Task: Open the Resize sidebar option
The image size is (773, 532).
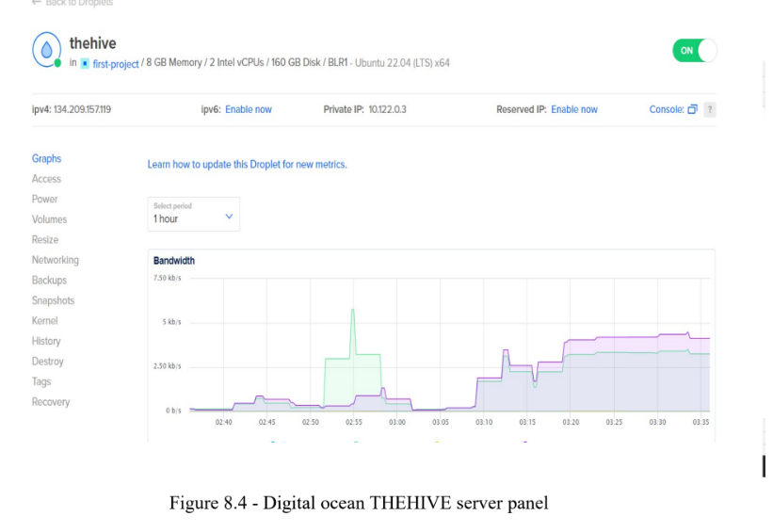Action: tap(45, 239)
